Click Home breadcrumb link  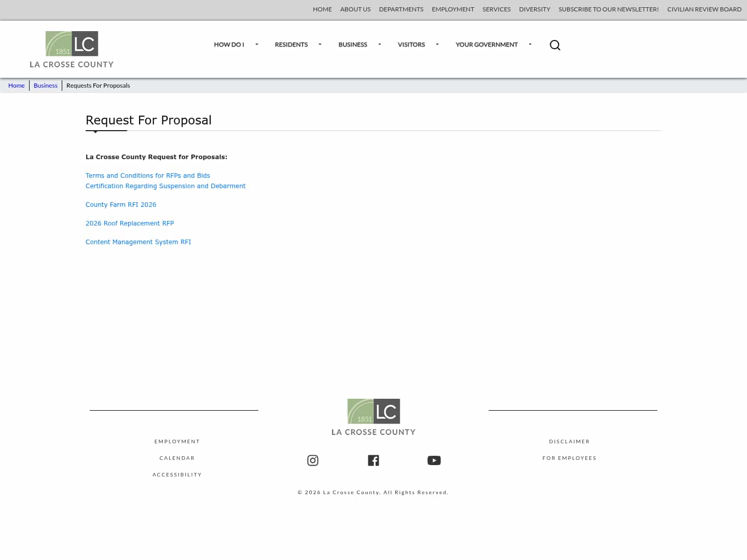click(x=17, y=86)
